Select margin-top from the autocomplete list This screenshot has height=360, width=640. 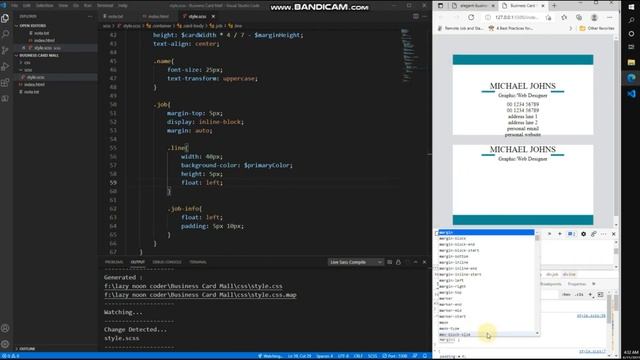tap(451, 293)
